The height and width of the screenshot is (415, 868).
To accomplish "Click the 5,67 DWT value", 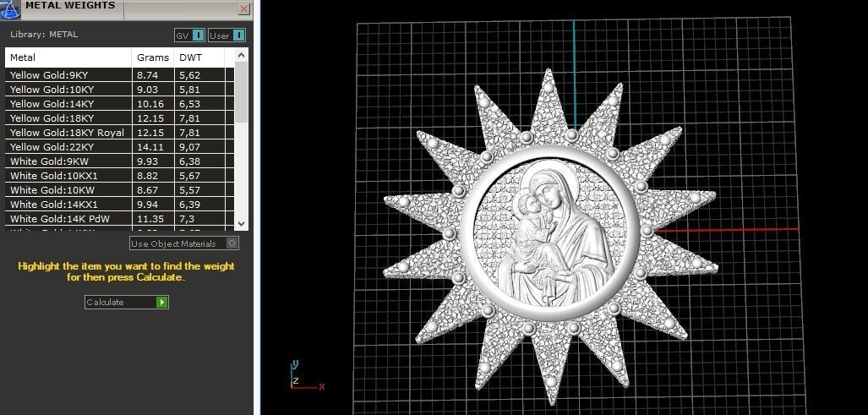I will point(190,176).
